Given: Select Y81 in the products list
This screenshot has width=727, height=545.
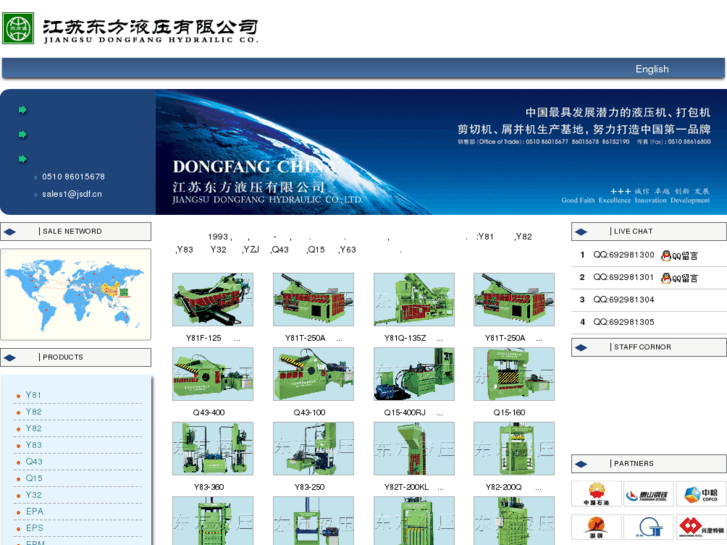Looking at the screenshot, I should coord(33,395).
